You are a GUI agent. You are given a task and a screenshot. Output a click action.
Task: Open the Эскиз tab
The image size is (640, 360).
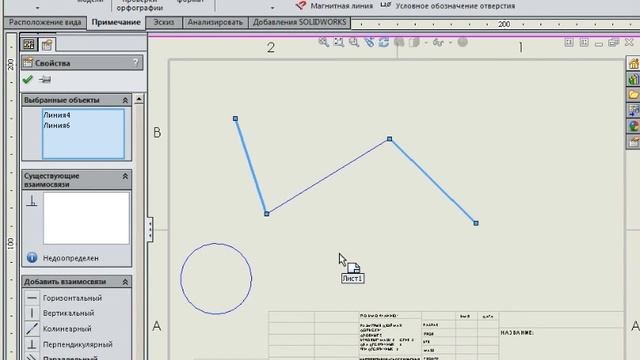[x=164, y=22]
